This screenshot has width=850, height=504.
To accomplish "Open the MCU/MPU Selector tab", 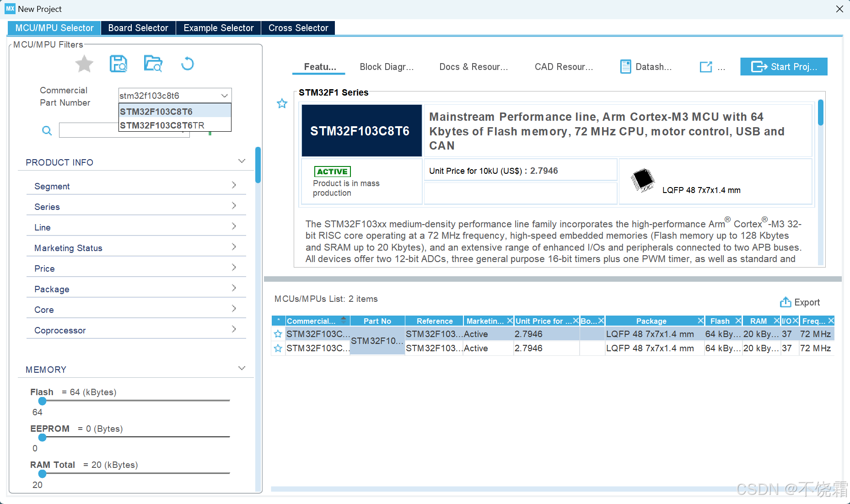I will point(54,28).
